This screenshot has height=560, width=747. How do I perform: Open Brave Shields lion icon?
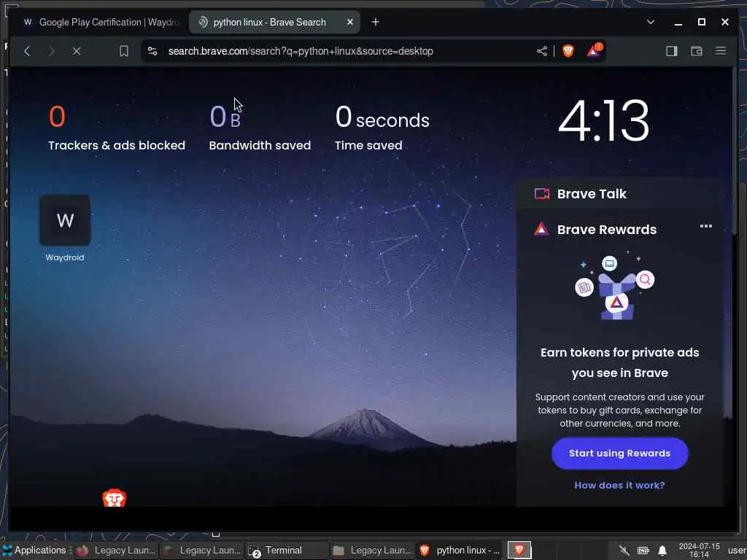(568, 51)
